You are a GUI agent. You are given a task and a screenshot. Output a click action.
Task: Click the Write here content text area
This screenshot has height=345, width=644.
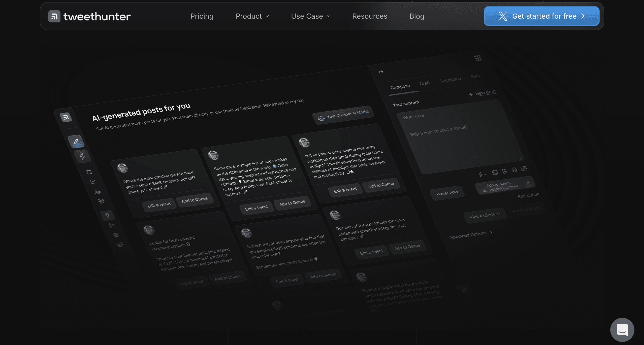click(460, 136)
